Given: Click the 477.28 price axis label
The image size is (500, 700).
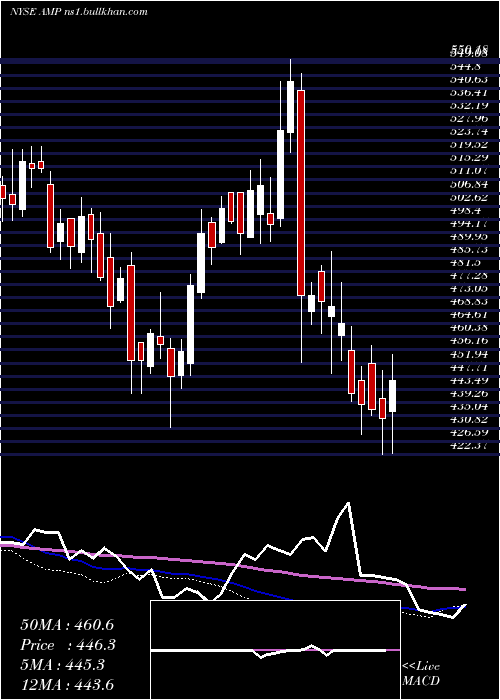Looking at the screenshot, I should 469,275.
